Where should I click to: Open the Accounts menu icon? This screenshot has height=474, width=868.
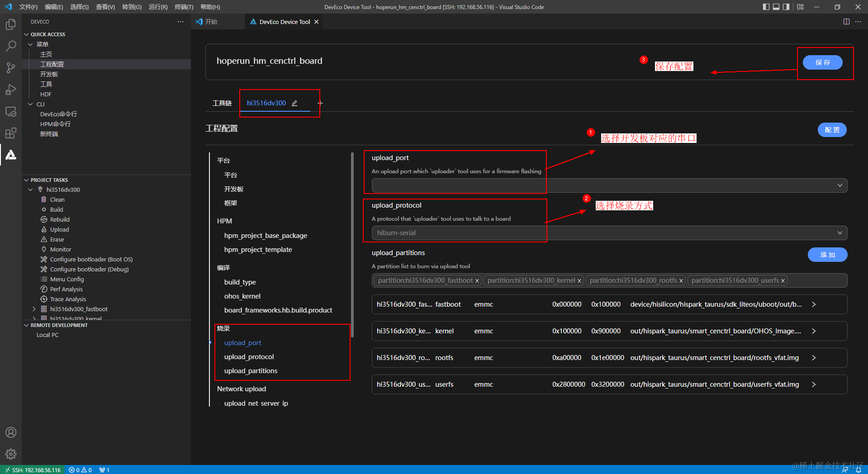click(11, 432)
